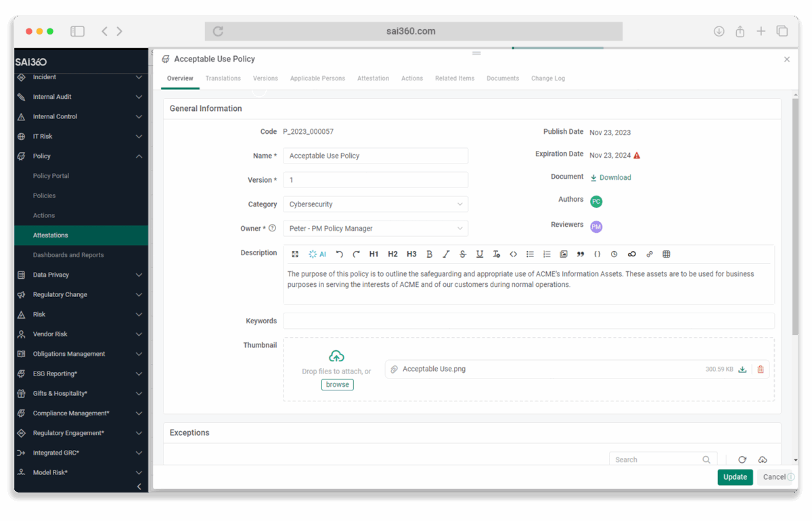Click the infinity-loop icon in editor toolbar
The image size is (812, 521).
pyautogui.click(x=631, y=254)
